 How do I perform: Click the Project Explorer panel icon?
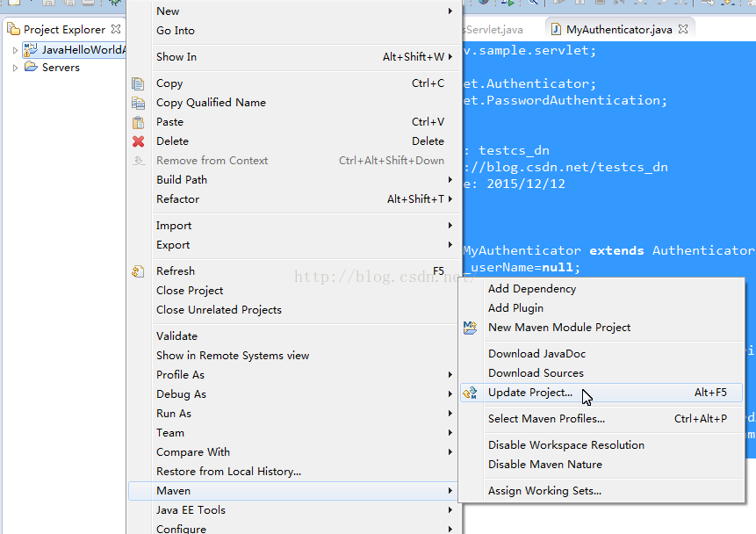coord(14,30)
